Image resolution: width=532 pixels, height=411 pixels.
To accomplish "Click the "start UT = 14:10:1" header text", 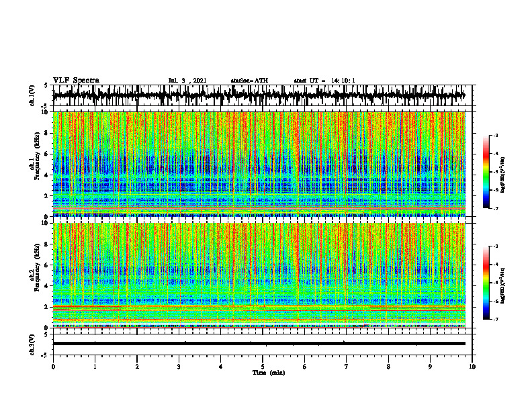I will click(324, 81).
